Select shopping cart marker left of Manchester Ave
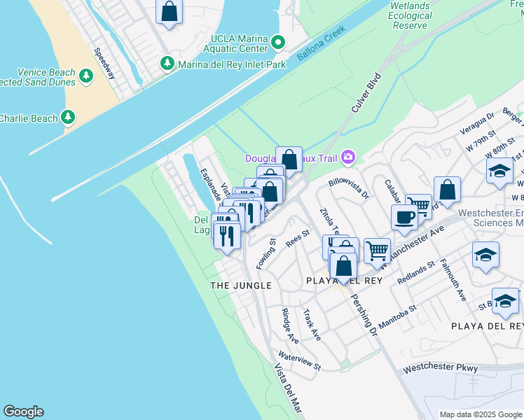Viewport: 524px width, 420px height. [x=378, y=251]
